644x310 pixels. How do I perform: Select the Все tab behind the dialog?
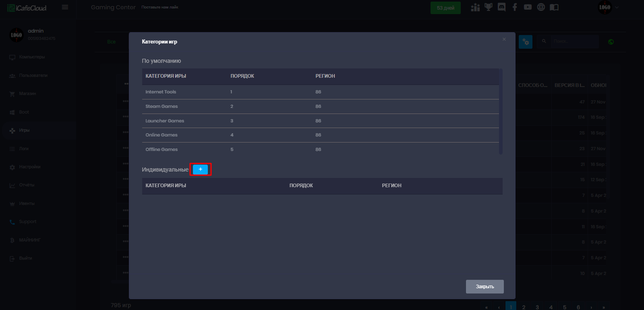[x=111, y=42]
